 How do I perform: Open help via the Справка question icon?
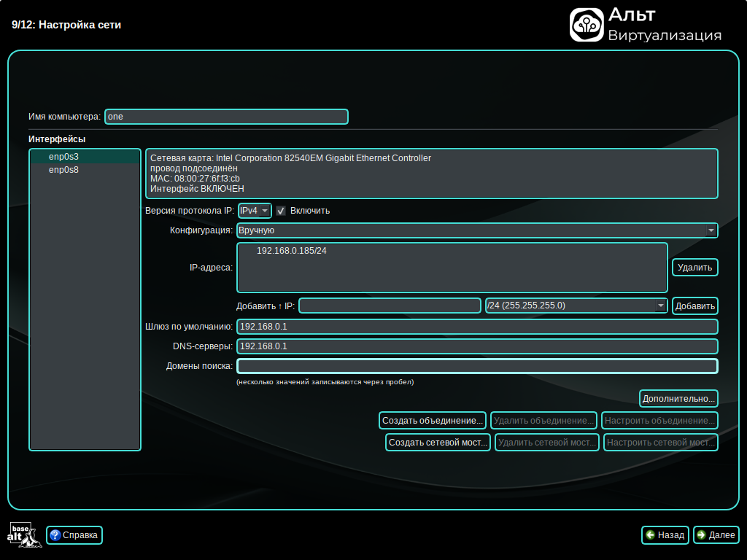55,535
